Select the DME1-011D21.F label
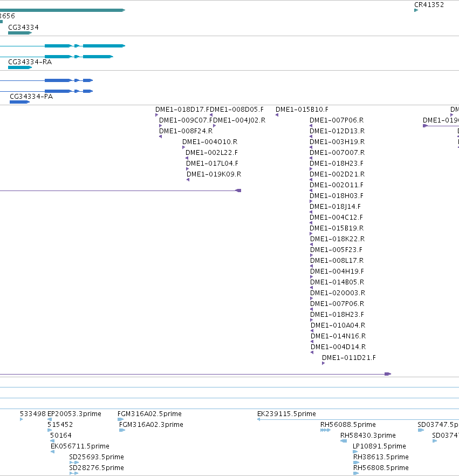The image size is (459, 476). click(x=349, y=358)
